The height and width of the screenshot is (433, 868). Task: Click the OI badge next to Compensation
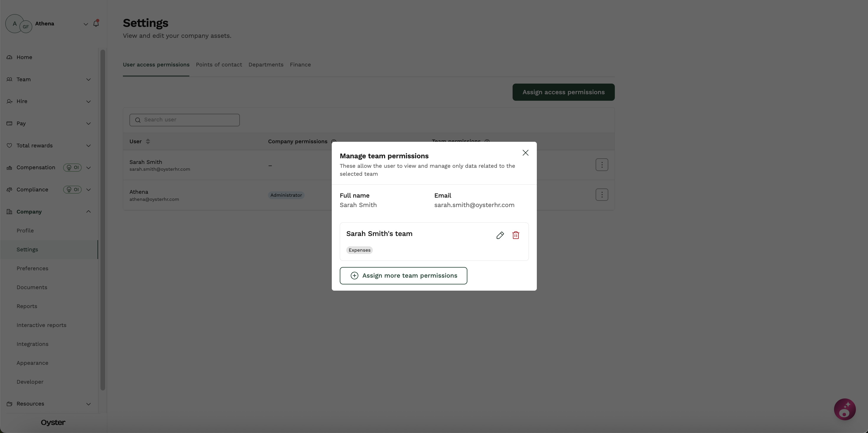coord(72,167)
